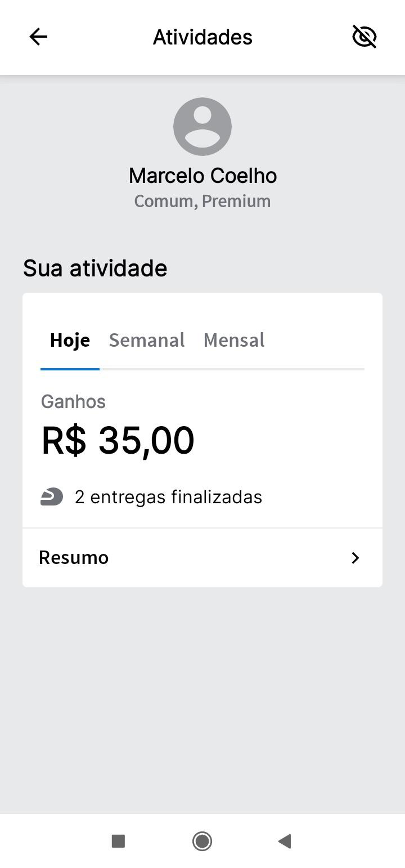Click the delivery helmet icon
Image resolution: width=405 pixels, height=868 pixels.
pyautogui.click(x=52, y=497)
